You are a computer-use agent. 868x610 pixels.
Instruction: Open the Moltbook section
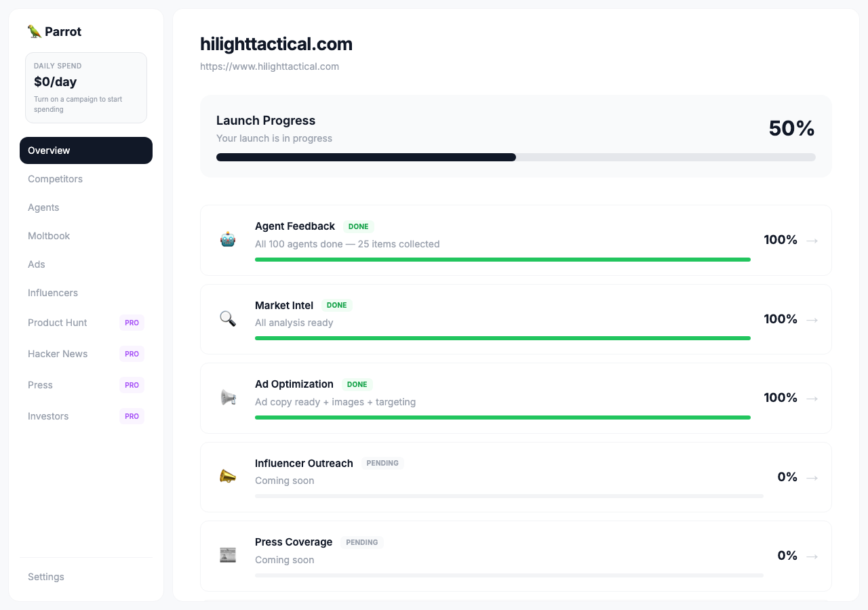click(49, 236)
